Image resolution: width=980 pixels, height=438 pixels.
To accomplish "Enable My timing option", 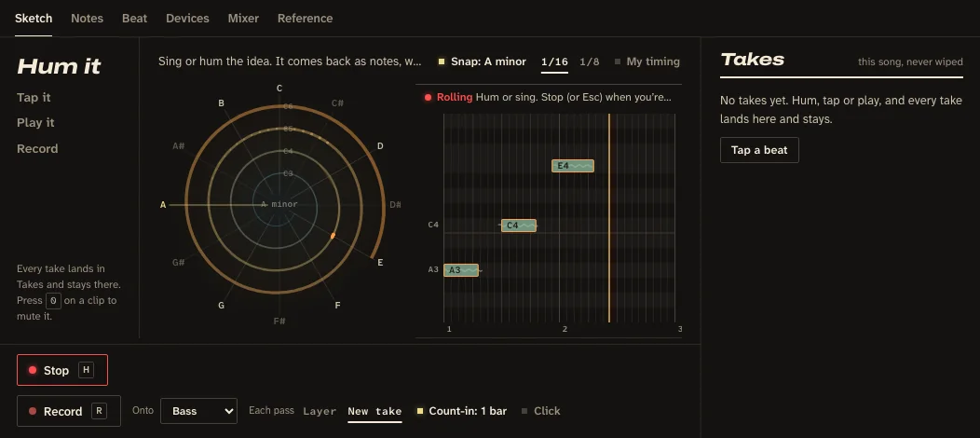I will tap(647, 62).
